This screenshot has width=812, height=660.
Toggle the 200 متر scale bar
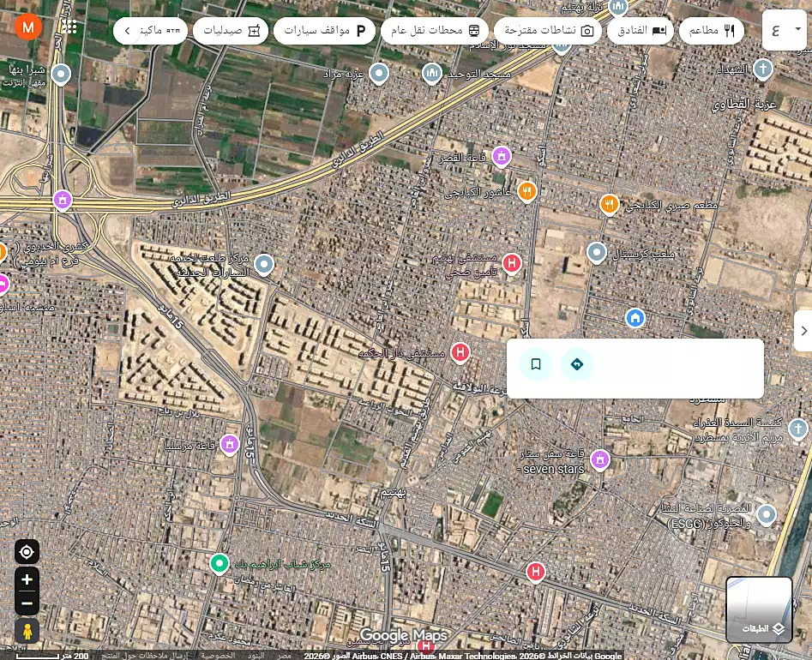click(51, 656)
